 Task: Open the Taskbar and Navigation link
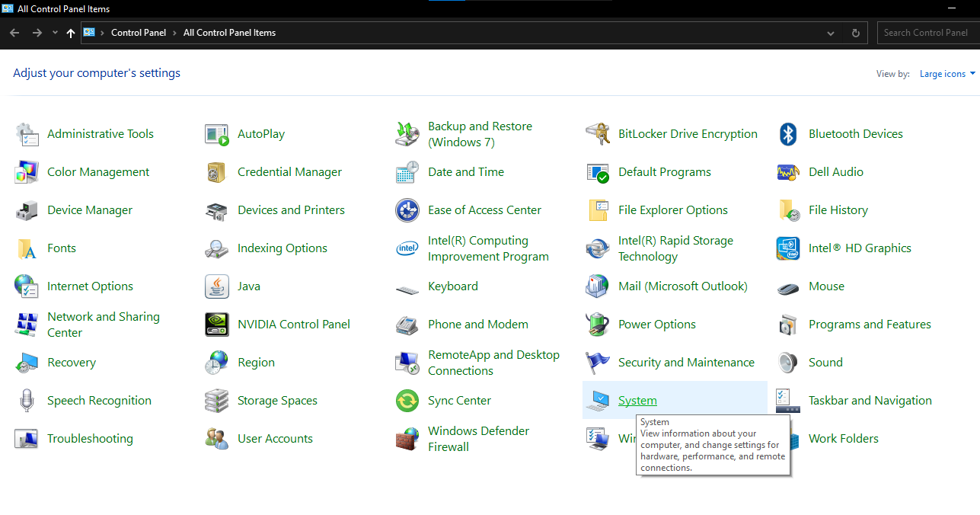pos(870,401)
